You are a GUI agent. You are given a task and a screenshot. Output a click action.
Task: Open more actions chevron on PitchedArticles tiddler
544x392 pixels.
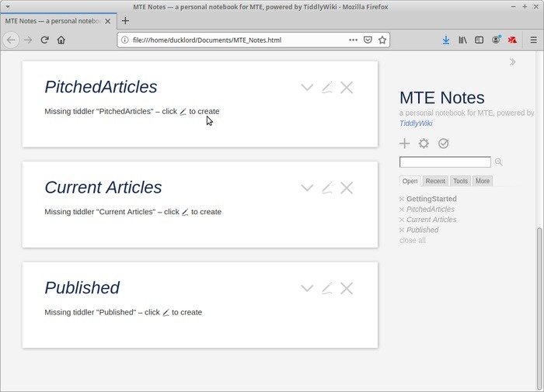click(x=307, y=88)
